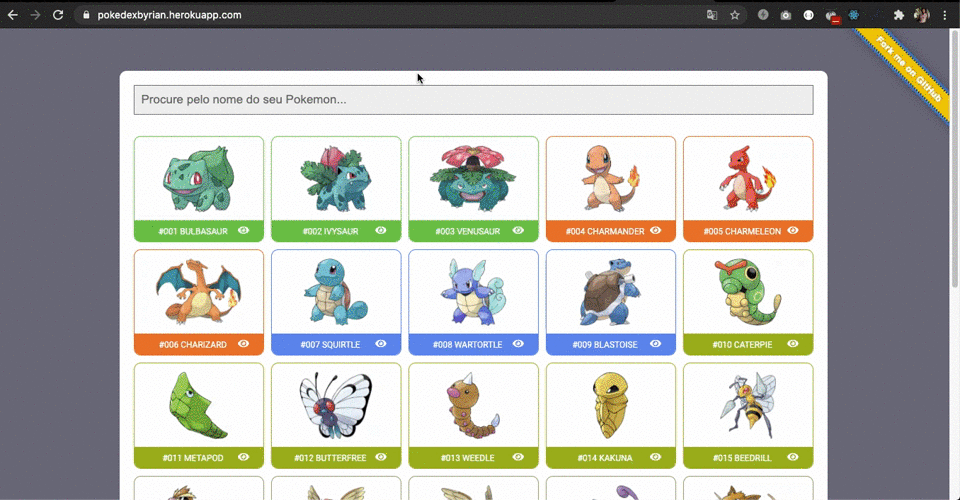960x500 pixels.
Task: Click the Kakuna image
Action: tap(610, 405)
